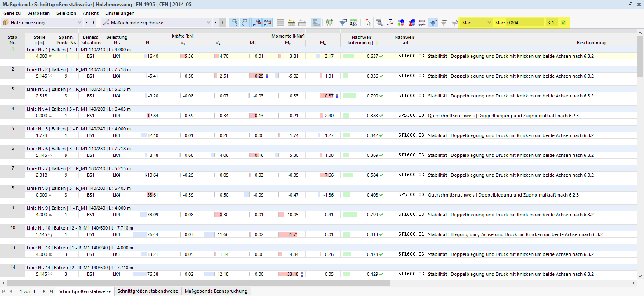Click the Max value input field 0.804
The width and height of the screenshot is (644, 296).
coord(525,23)
